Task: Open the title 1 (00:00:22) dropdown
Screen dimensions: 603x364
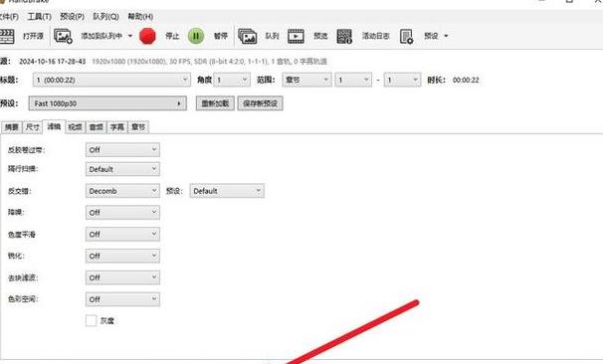Action: [x=111, y=80]
